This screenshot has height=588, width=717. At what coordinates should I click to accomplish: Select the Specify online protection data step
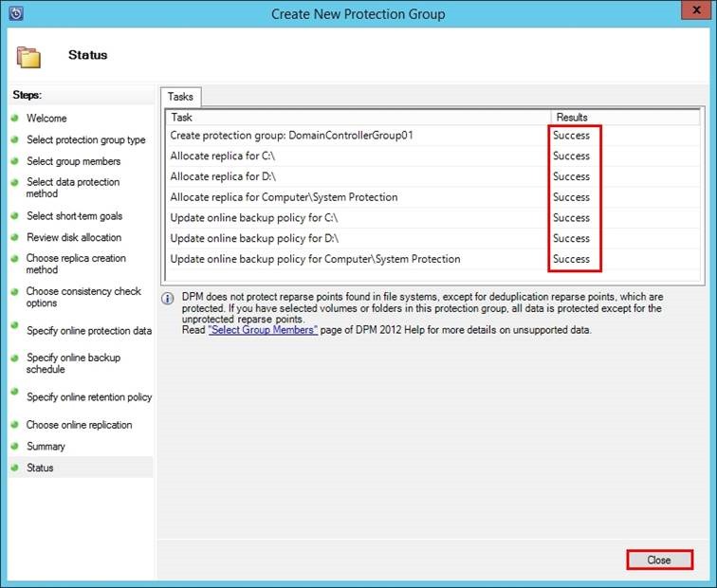tap(89, 331)
